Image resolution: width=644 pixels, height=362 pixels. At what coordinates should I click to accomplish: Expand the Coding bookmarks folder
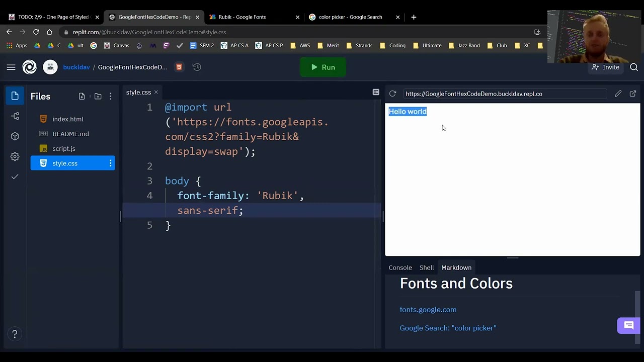click(x=392, y=45)
